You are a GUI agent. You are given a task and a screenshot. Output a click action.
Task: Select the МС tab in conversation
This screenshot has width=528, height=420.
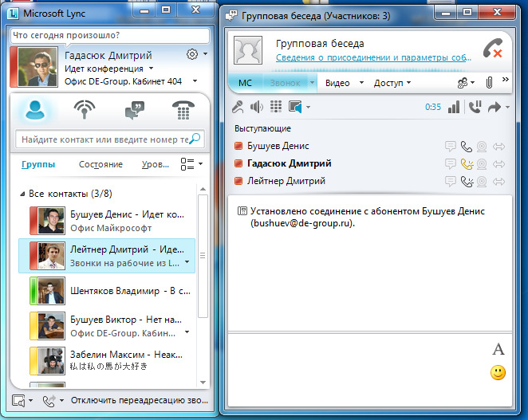click(245, 83)
